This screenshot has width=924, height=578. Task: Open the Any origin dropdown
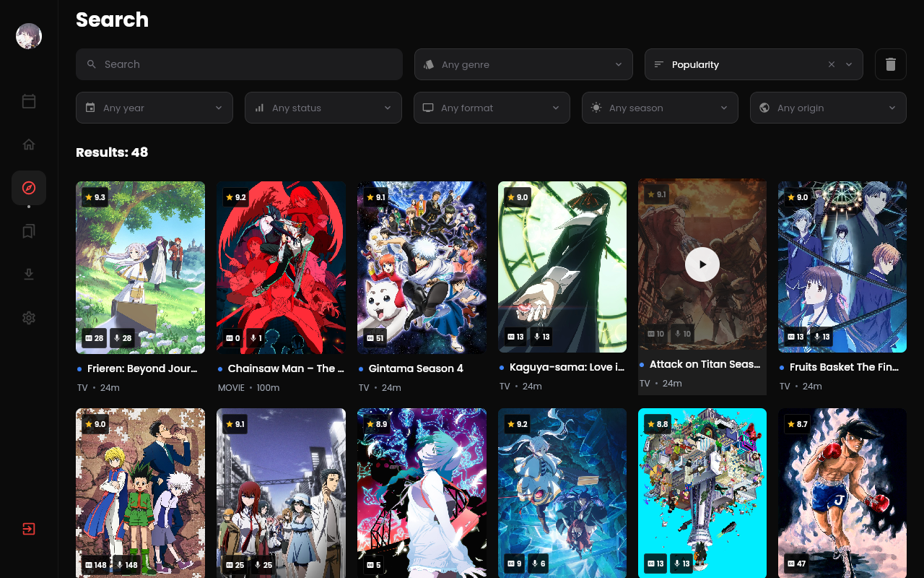coord(827,108)
